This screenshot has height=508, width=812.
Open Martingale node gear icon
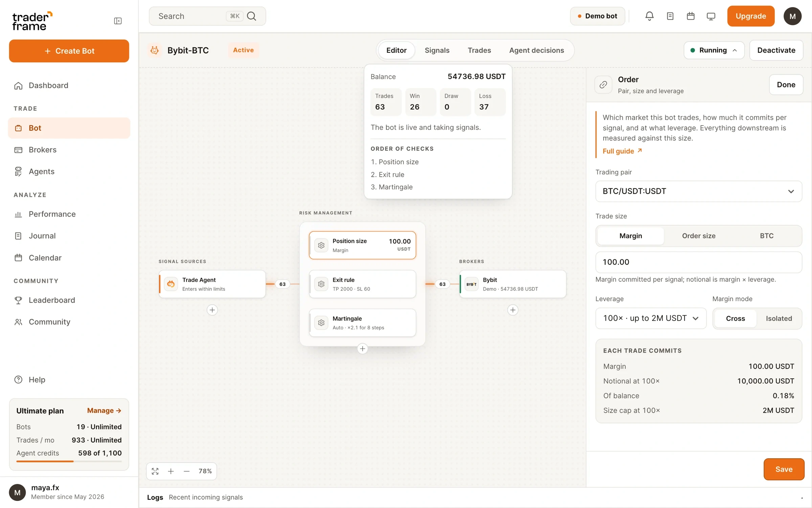pyautogui.click(x=321, y=323)
